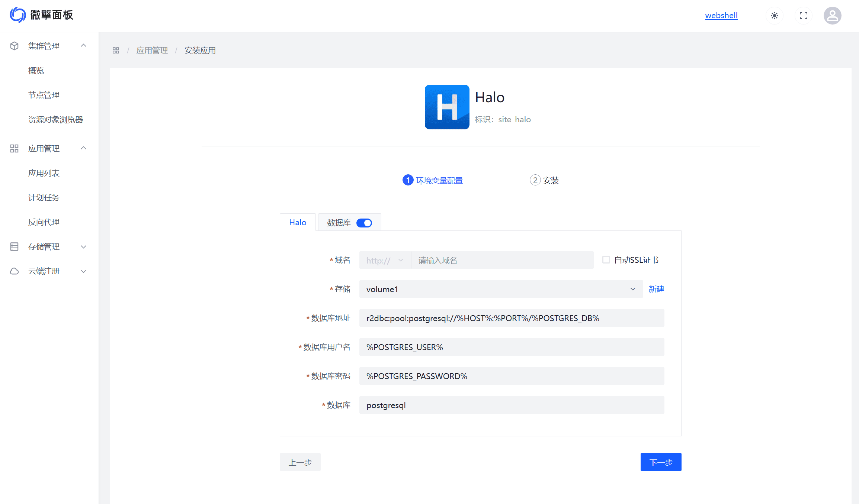Click the breadcrumb home grid icon
The width and height of the screenshot is (859, 504).
coord(116,51)
